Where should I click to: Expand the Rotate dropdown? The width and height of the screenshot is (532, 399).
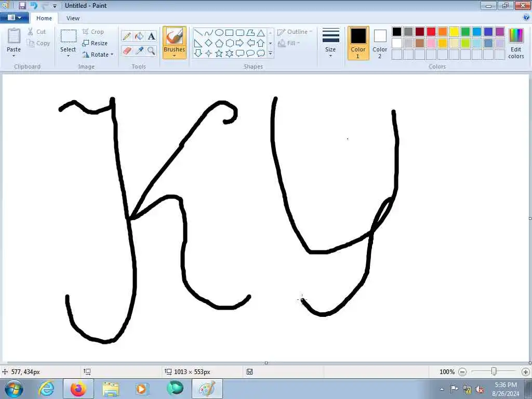(x=112, y=54)
